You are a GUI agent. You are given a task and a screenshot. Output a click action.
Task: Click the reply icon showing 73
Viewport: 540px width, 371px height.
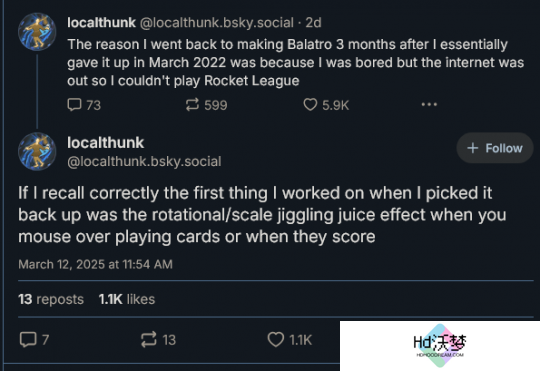(84, 105)
